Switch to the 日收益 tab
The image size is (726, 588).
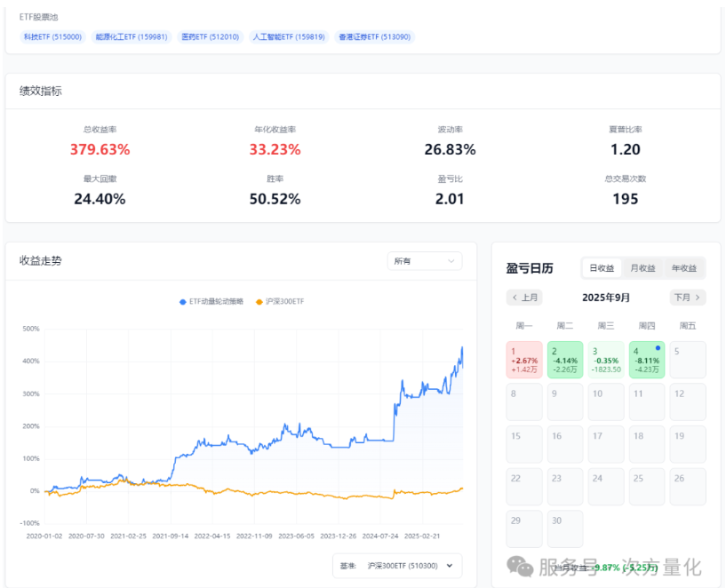[x=602, y=268]
